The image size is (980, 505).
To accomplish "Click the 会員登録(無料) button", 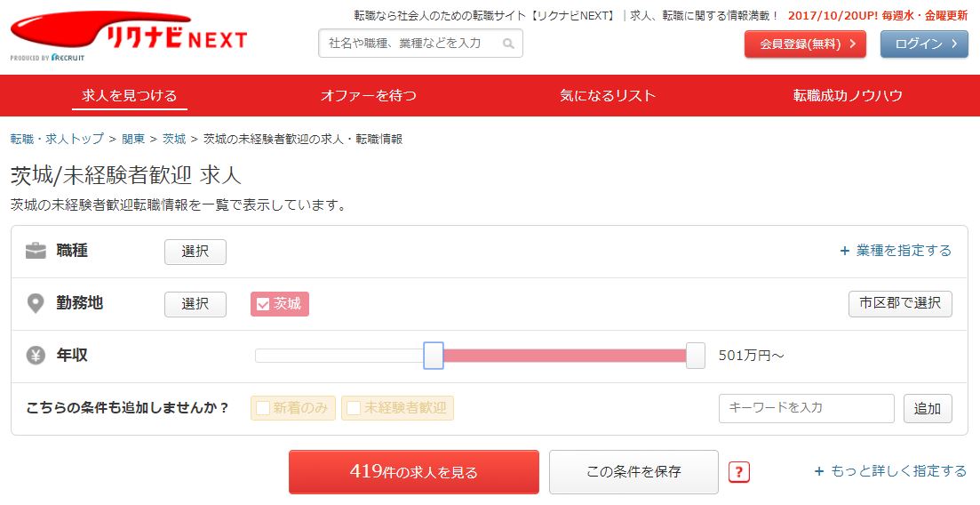I will [805, 44].
